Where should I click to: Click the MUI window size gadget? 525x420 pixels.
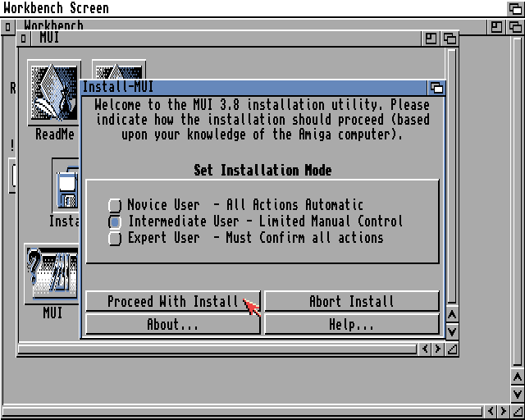click(x=452, y=349)
